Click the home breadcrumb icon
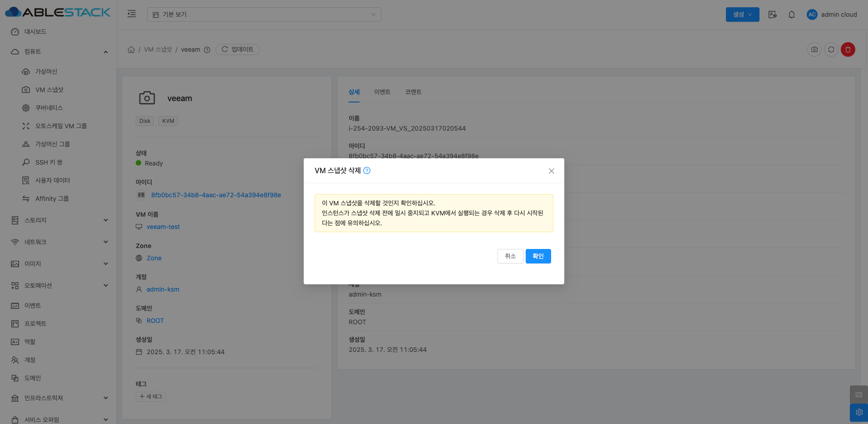Screen dimensions: 868x424 point(131,49)
